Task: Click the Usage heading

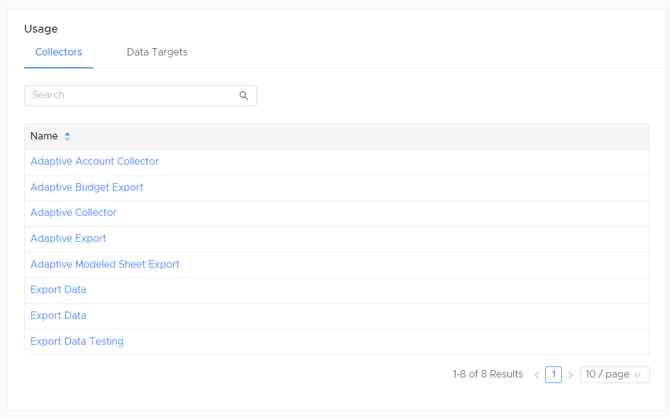Action: (x=41, y=29)
